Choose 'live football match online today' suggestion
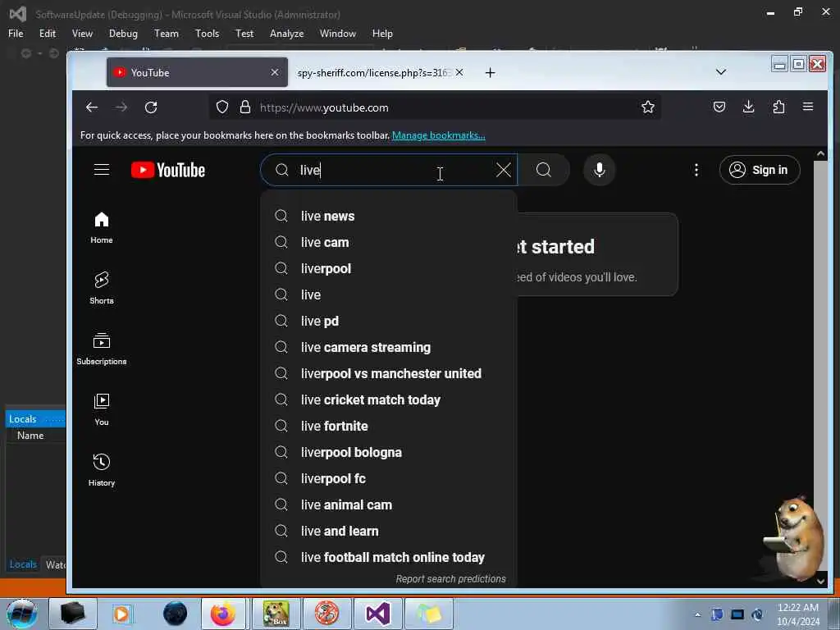The height and width of the screenshot is (630, 840). pyautogui.click(x=388, y=557)
